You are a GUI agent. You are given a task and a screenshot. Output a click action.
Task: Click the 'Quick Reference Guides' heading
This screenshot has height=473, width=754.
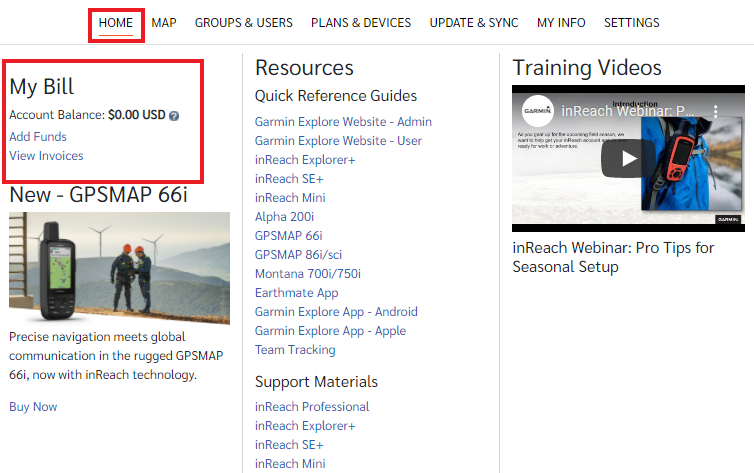(x=336, y=96)
